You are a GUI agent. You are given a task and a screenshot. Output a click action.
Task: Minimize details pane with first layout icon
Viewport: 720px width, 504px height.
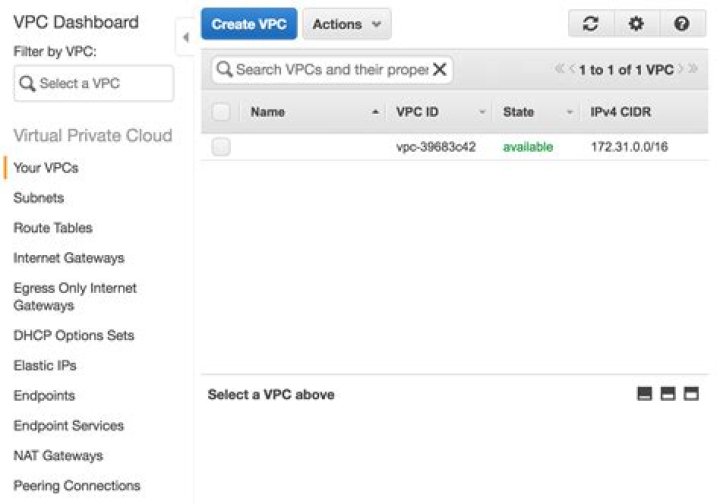pos(645,393)
